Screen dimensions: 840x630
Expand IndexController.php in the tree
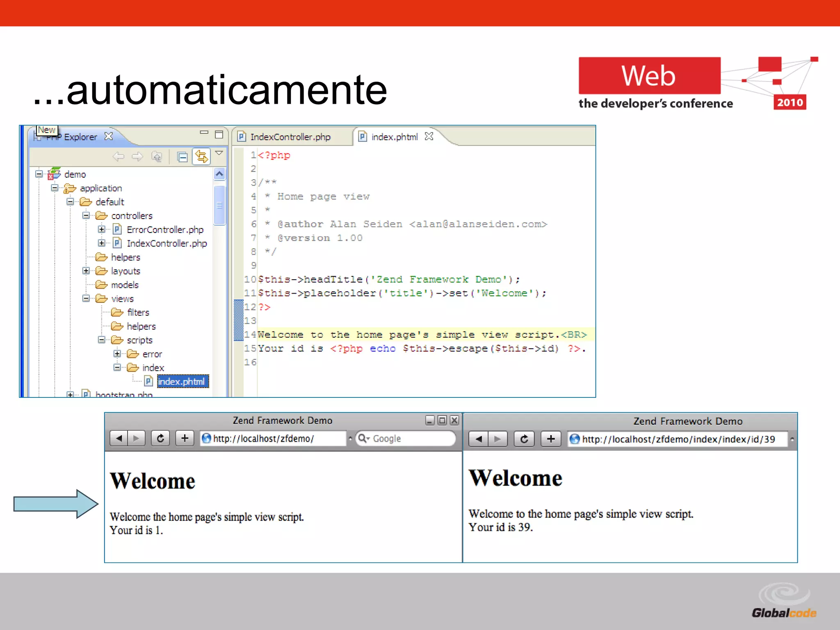point(101,243)
